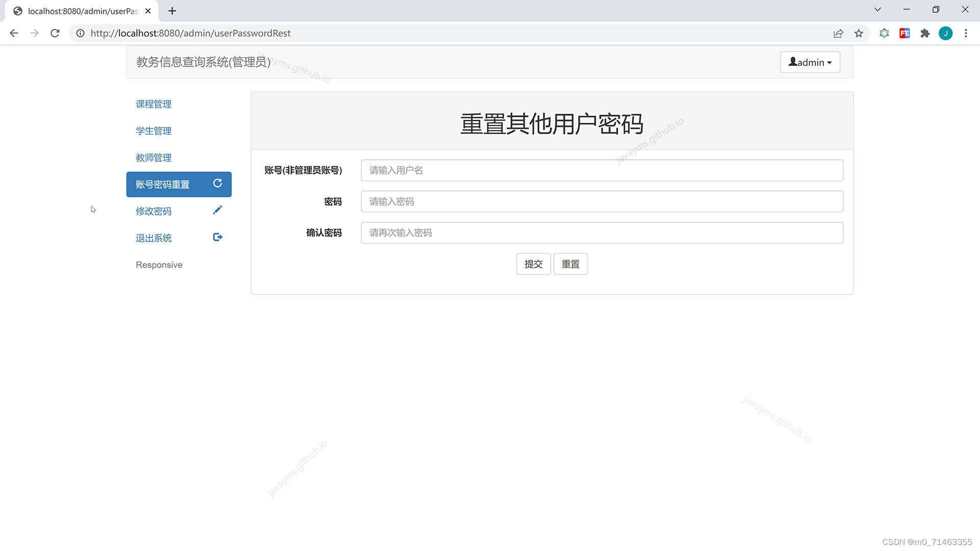Viewport: 980px width, 551px height.
Task: Open the browser extensions puzzle icon
Action: pos(925,33)
